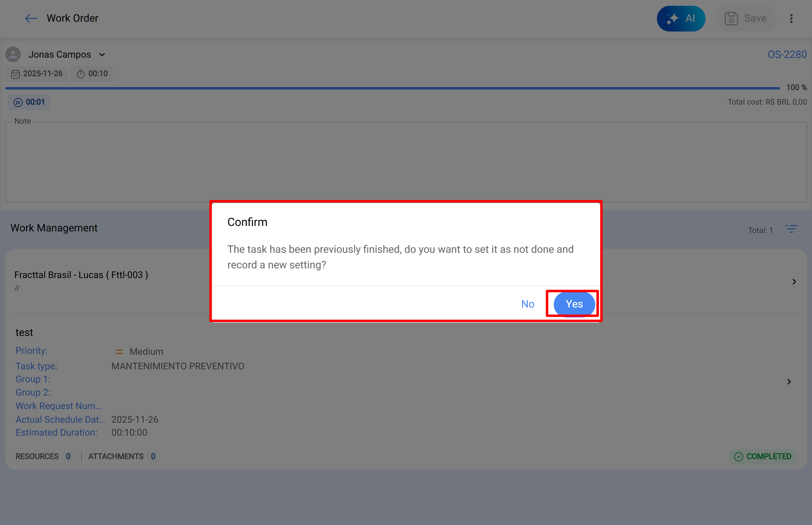The width and height of the screenshot is (812, 525).
Task: Expand the Jonas Campos dropdown
Action: pyautogui.click(x=102, y=55)
